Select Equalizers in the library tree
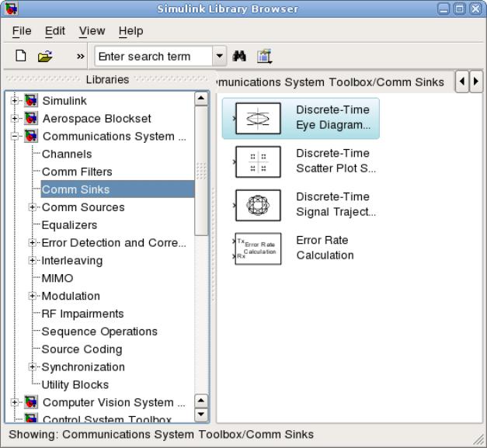This screenshot has width=487, height=448. (70, 224)
